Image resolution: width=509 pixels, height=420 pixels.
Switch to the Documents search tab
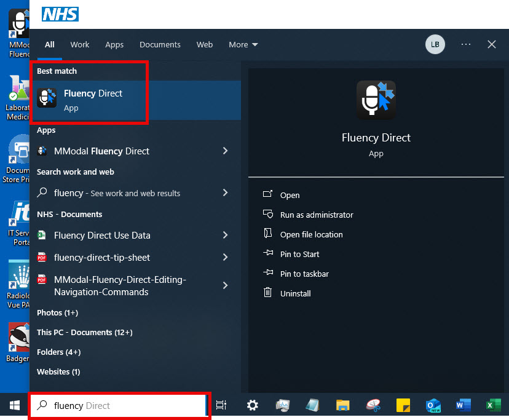[x=160, y=44]
